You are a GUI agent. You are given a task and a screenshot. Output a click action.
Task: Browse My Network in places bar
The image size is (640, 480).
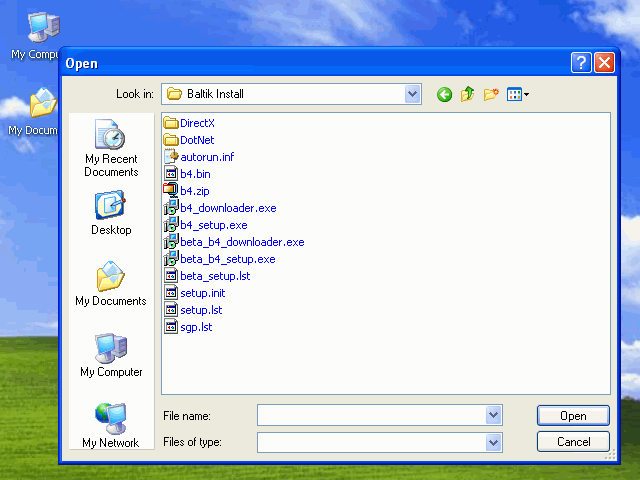pos(111,425)
